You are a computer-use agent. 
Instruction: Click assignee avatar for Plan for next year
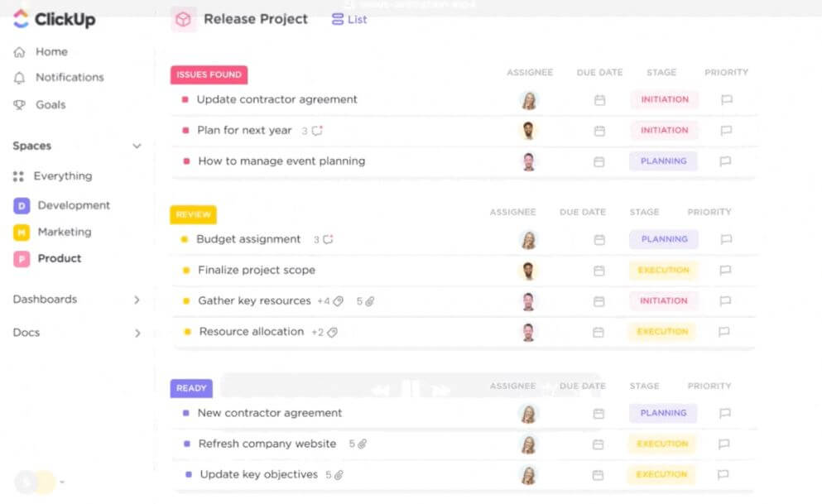tap(528, 131)
